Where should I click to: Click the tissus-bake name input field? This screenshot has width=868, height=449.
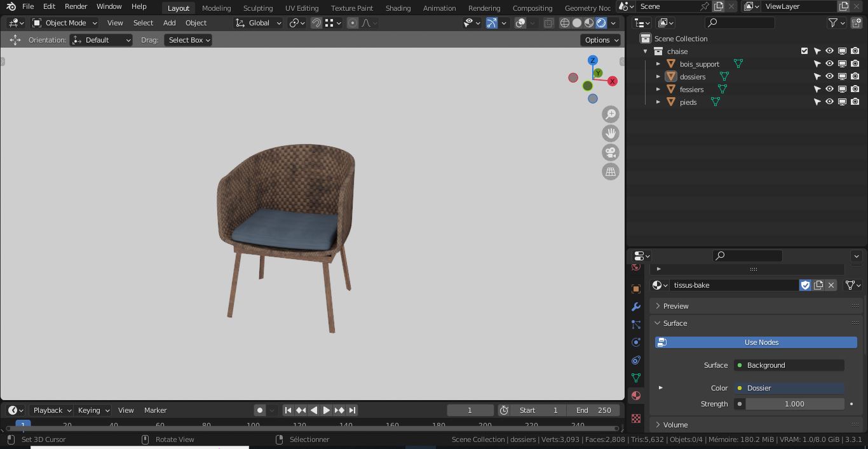734,285
